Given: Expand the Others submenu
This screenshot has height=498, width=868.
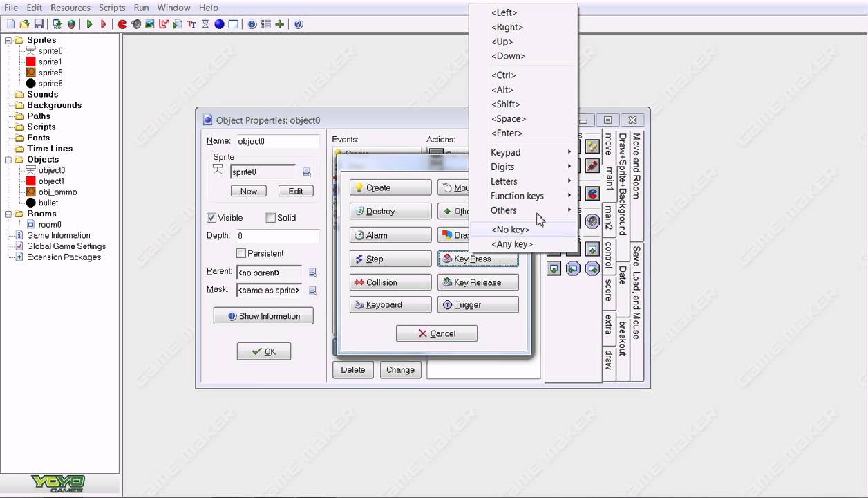Looking at the screenshot, I should pos(523,210).
